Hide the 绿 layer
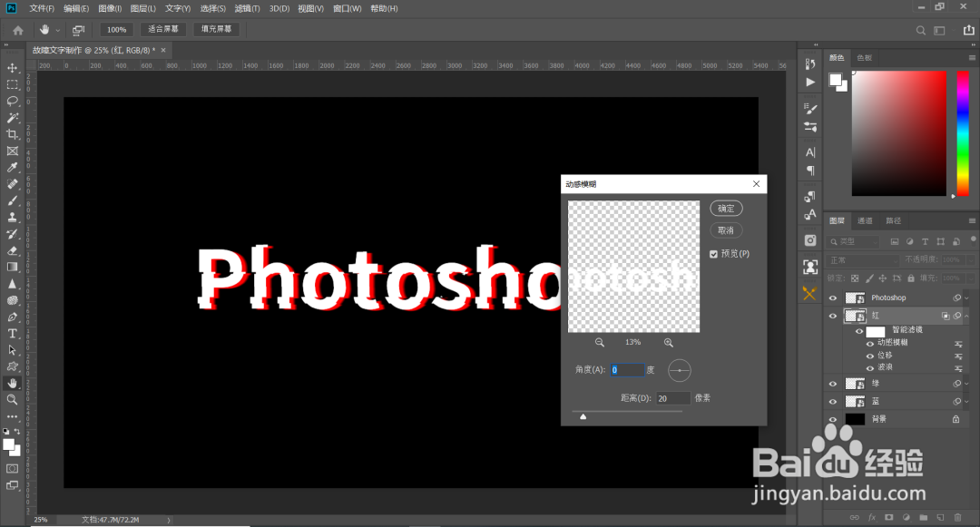Image resolution: width=980 pixels, height=527 pixels. click(832, 384)
